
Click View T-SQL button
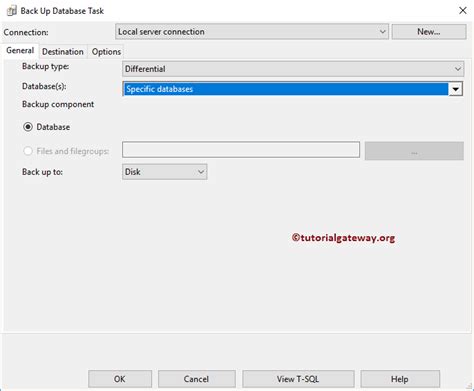[298, 379]
